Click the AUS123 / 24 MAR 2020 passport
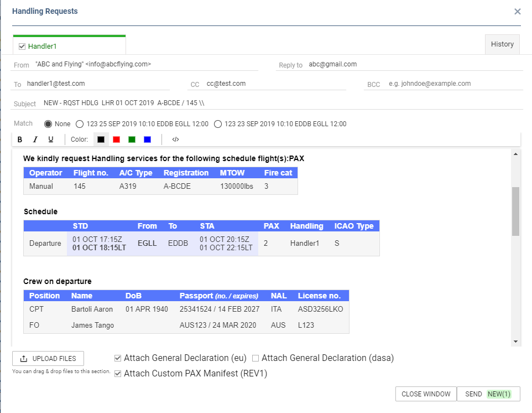The image size is (532, 413). tap(218, 325)
